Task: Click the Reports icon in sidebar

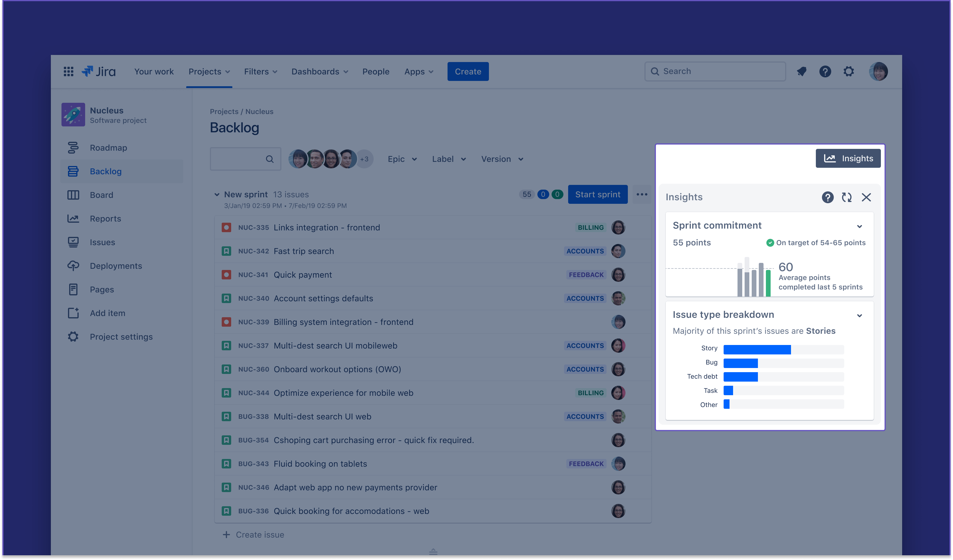Action: [73, 218]
